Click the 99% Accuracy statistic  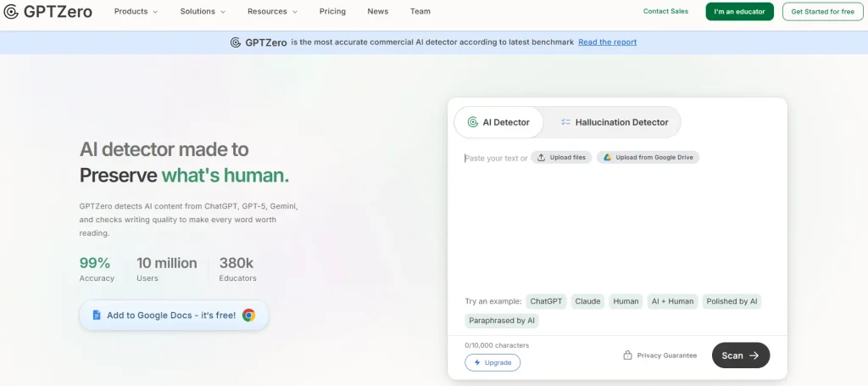tap(97, 269)
